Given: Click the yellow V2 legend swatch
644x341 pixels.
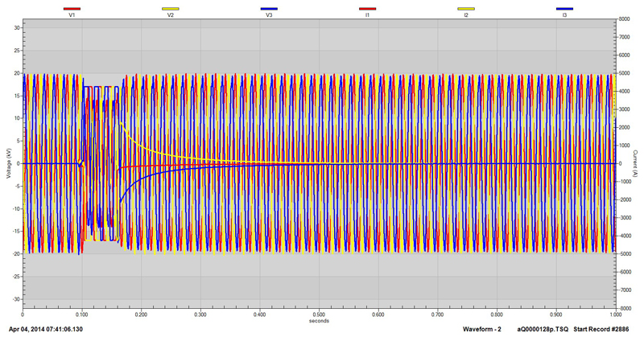Looking at the screenshot, I should [x=171, y=8].
